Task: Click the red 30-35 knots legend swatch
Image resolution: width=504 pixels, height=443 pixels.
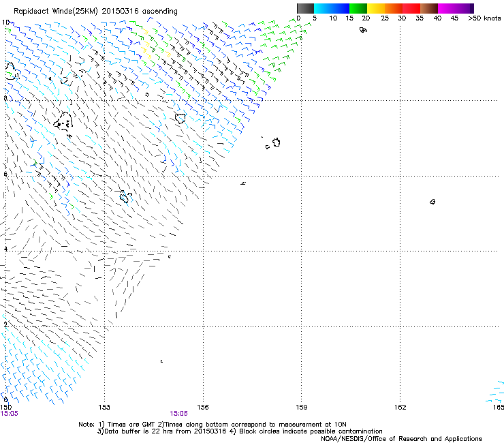Action: 411,8
